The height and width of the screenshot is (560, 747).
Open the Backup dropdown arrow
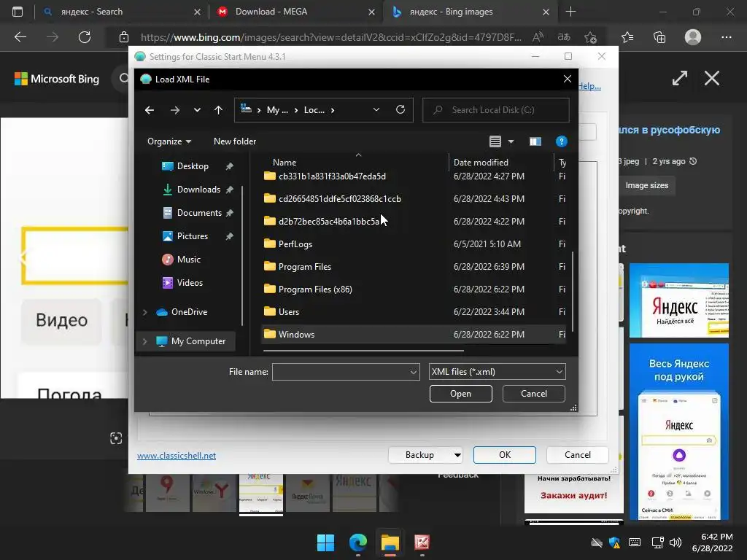457,455
